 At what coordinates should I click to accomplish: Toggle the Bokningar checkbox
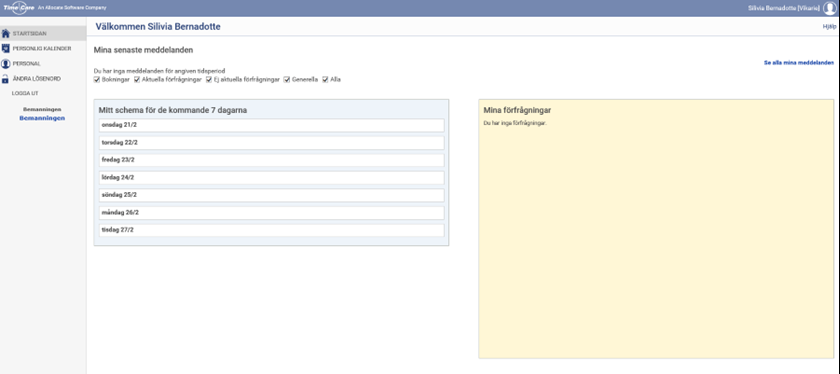click(97, 79)
